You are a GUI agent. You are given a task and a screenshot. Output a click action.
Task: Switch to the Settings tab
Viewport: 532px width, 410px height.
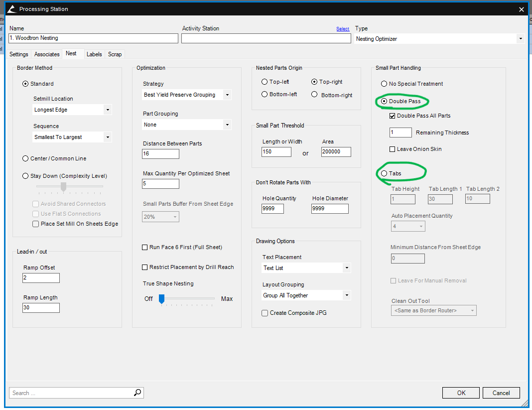point(18,54)
